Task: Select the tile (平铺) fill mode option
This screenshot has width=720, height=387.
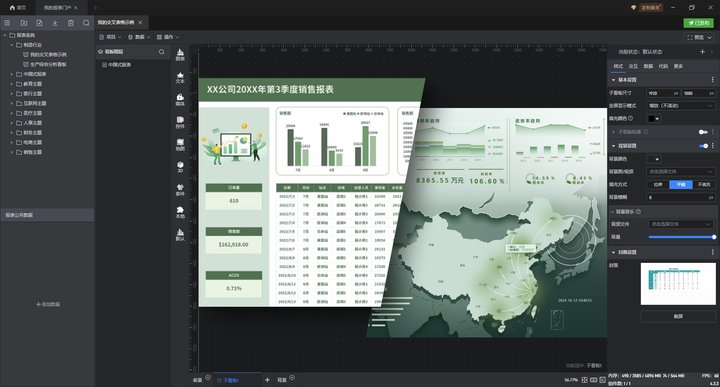Action: pyautogui.click(x=681, y=184)
